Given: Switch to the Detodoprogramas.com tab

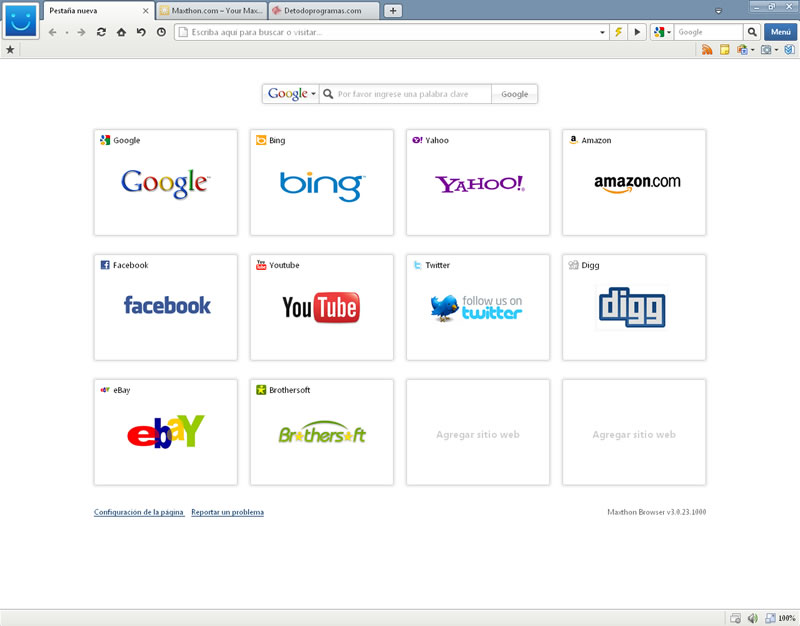Looking at the screenshot, I should (324, 11).
